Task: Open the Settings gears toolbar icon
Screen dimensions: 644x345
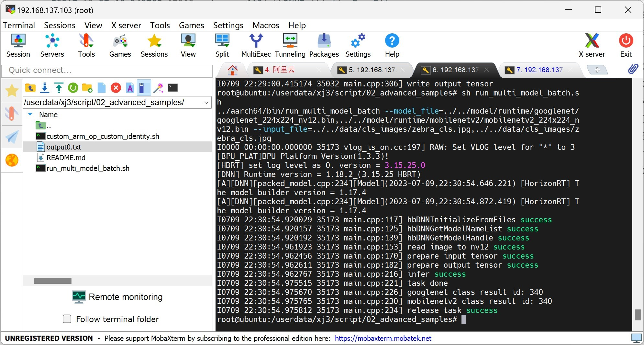Action: pos(358,45)
